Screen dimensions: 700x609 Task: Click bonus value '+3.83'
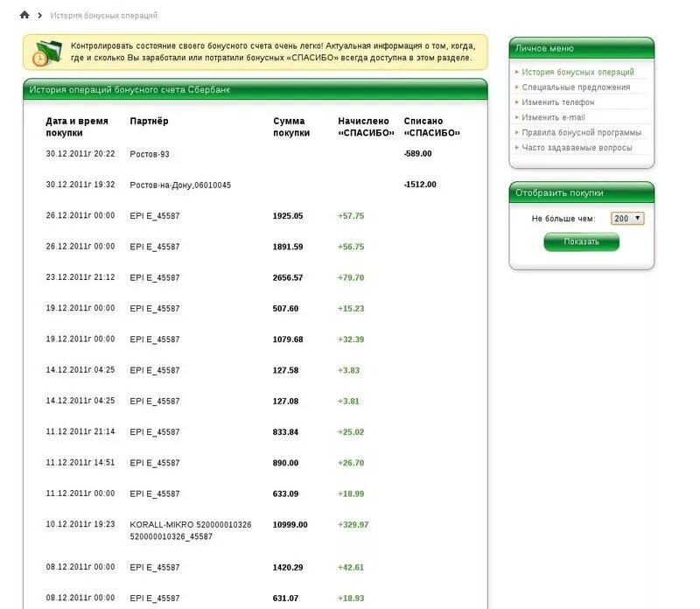click(348, 370)
